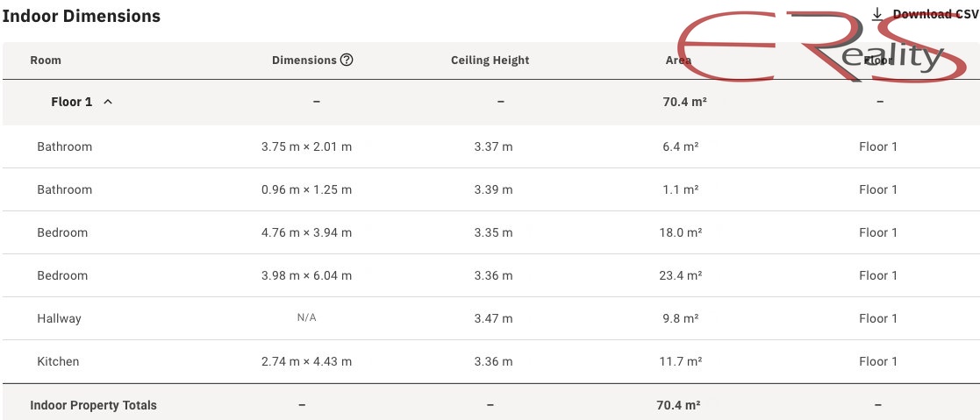Viewport: 980px width, 420px height.
Task: Download CSV of indoor dimensions
Action: 926,14
